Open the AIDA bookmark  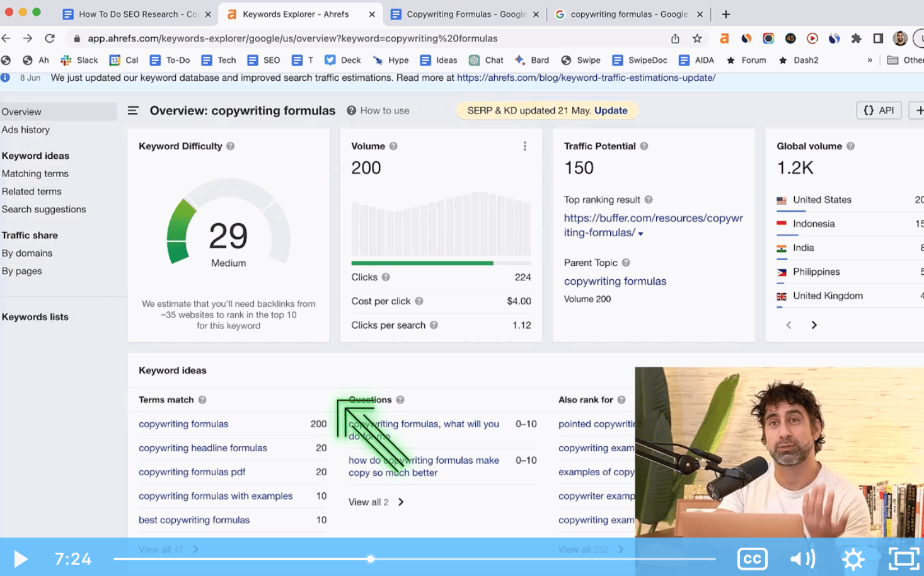point(696,60)
